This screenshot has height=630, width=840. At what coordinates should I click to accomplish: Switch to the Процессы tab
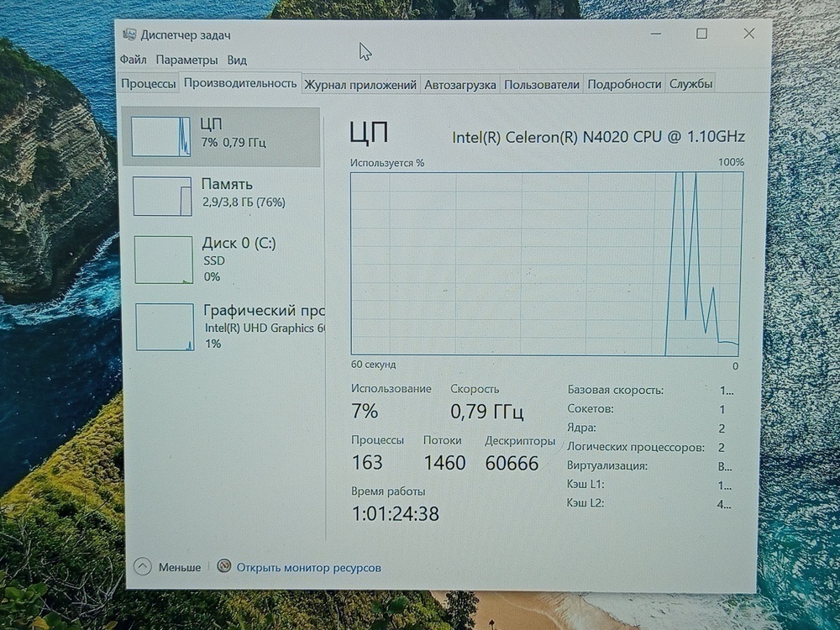tap(149, 84)
